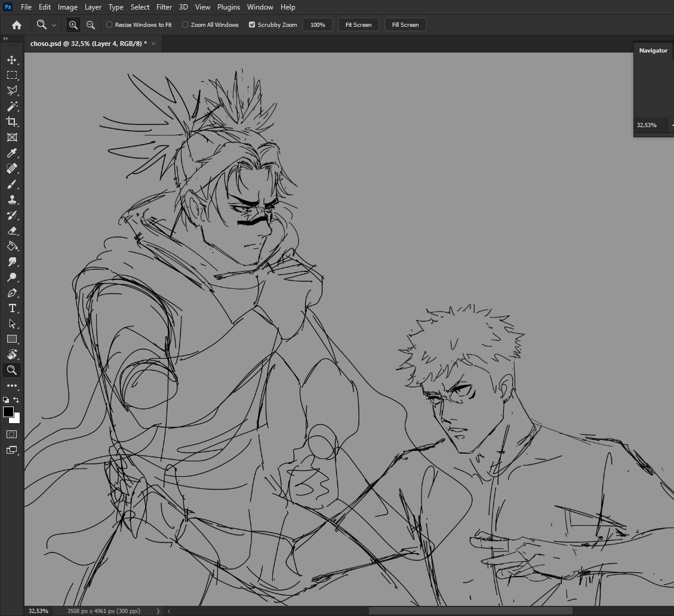Open the 3D menu
This screenshot has height=616, width=674.
coord(183,7)
